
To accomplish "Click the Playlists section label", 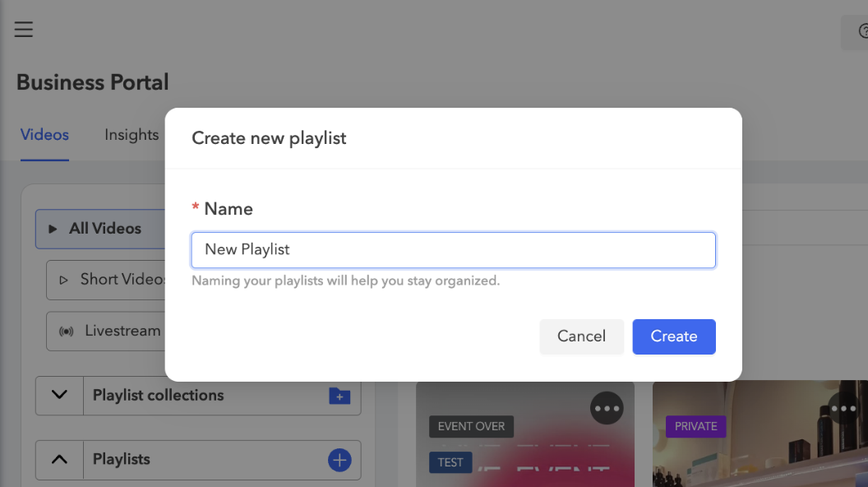I will pyautogui.click(x=121, y=459).
